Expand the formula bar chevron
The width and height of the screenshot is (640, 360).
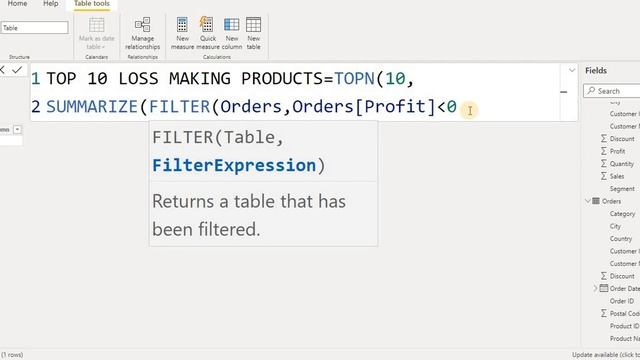coord(572,70)
